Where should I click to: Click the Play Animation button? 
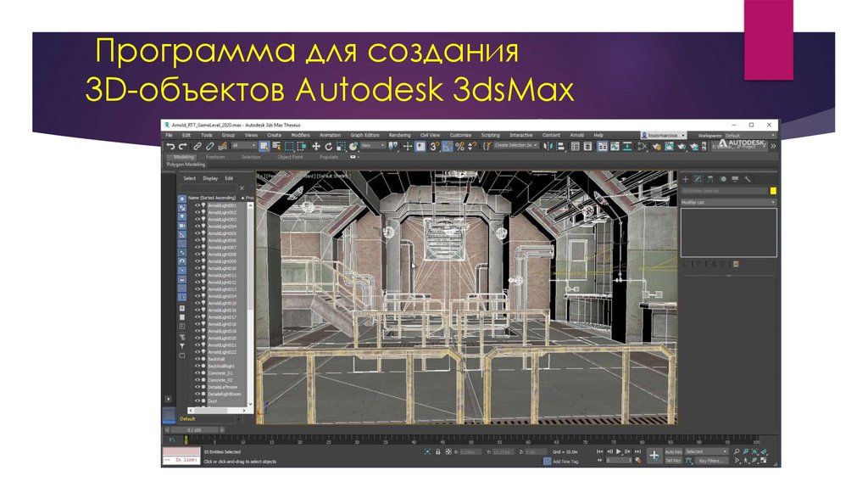coord(619,451)
